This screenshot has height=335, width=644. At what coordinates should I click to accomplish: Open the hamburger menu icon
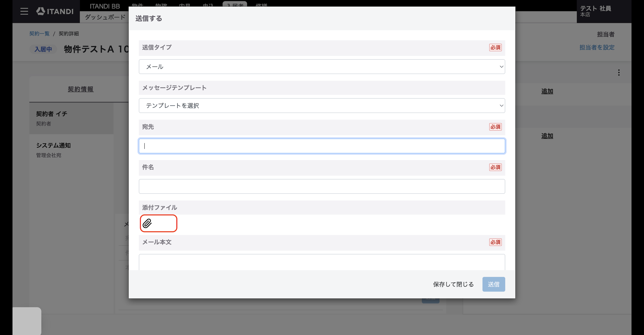24,11
